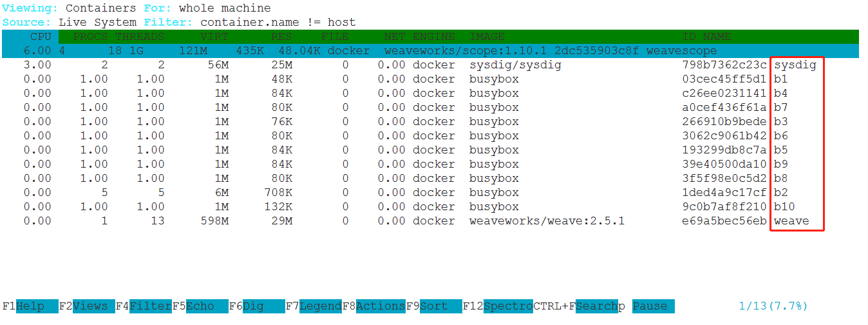
Task: Click container ID 3062c9061b42
Action: pos(724,136)
